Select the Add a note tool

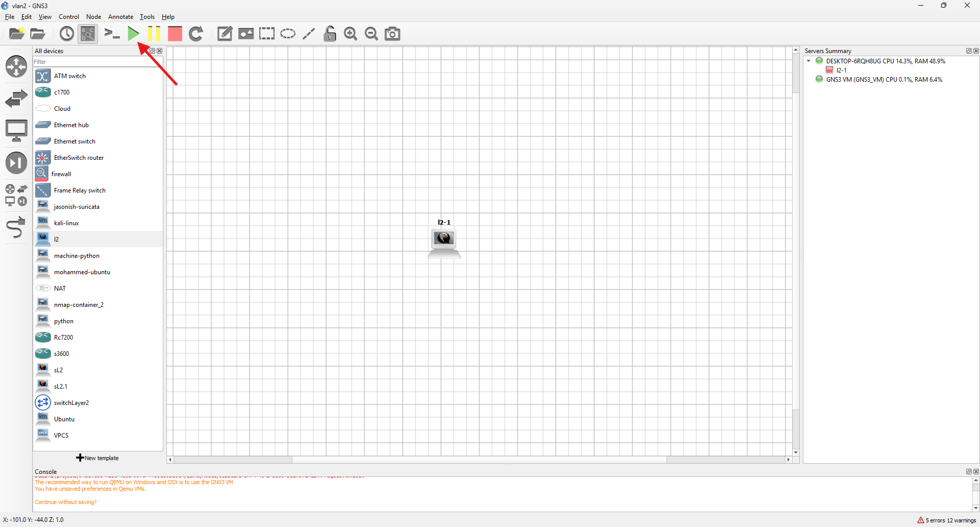pyautogui.click(x=225, y=34)
